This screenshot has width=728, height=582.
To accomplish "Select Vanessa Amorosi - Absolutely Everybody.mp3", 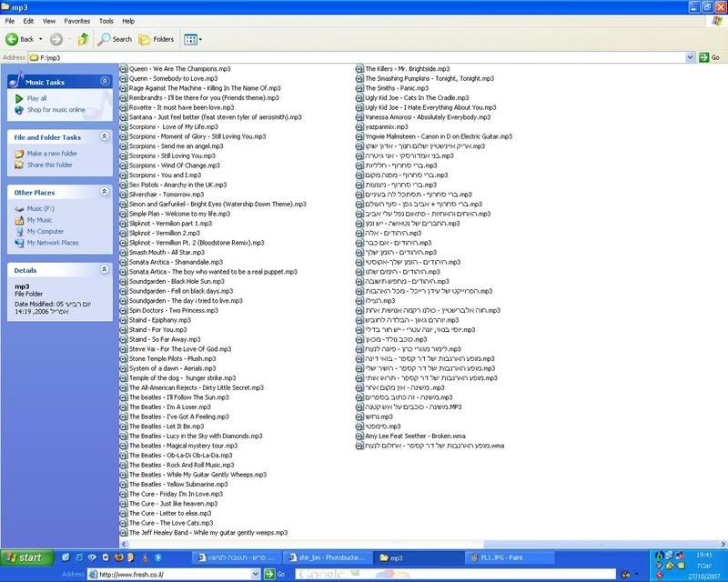I will tap(428, 117).
